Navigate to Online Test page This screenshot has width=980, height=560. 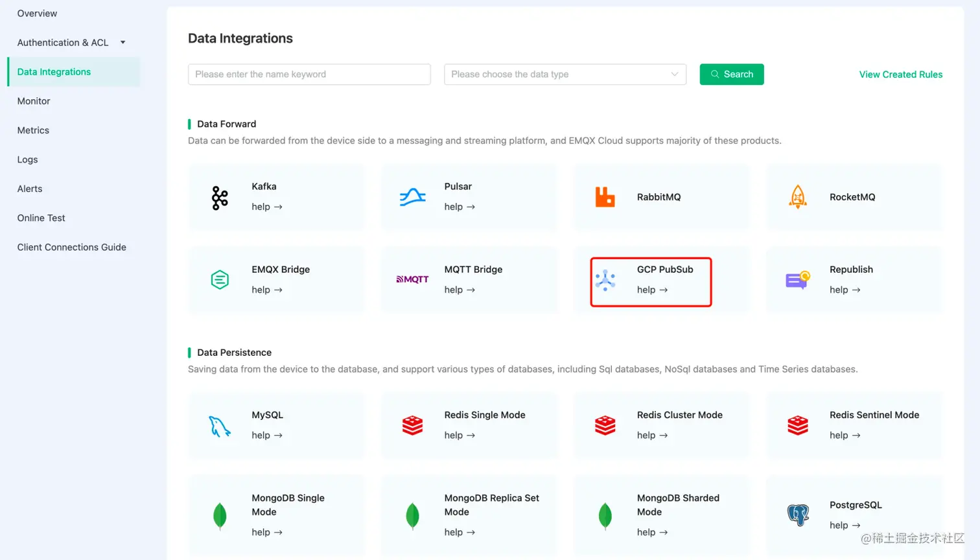[x=41, y=218]
